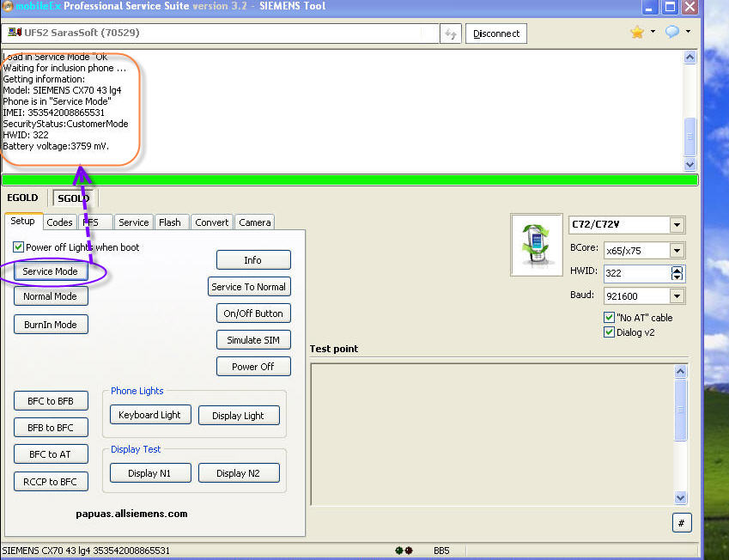
Task: Click the Display N1 button
Action: click(150, 473)
